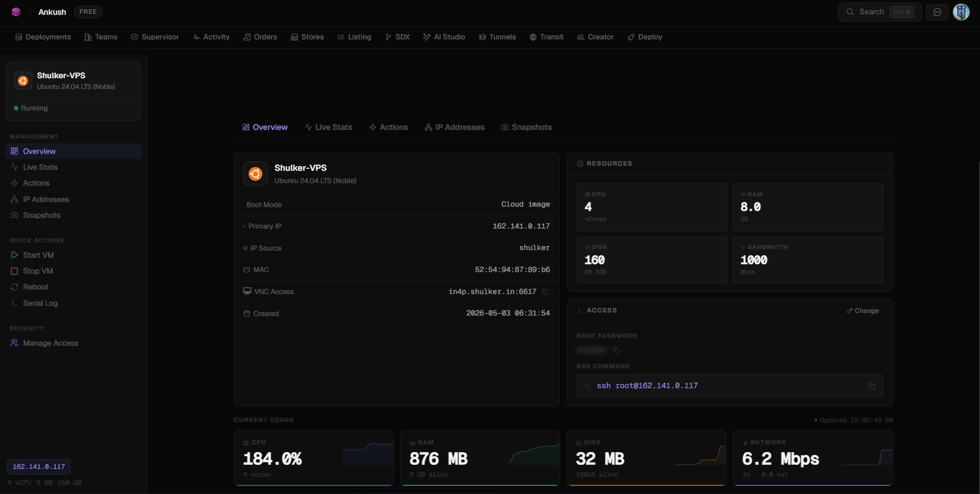
Task: Click the ssh root@162.141.0.117 command text
Action: point(647,386)
